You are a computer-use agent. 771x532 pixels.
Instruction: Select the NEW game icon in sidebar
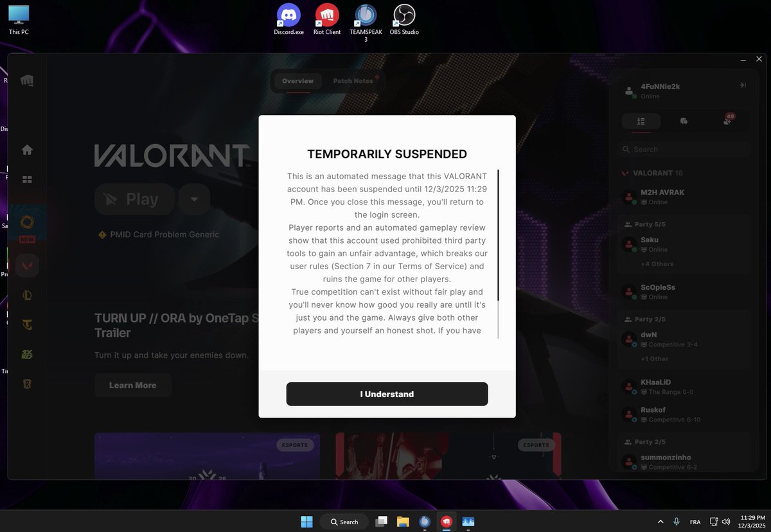[27, 224]
